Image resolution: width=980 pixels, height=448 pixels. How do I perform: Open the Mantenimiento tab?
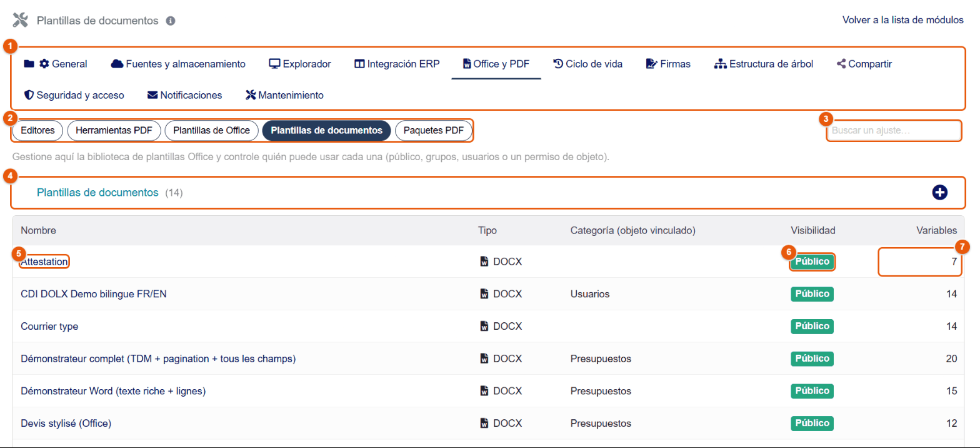pyautogui.click(x=284, y=95)
